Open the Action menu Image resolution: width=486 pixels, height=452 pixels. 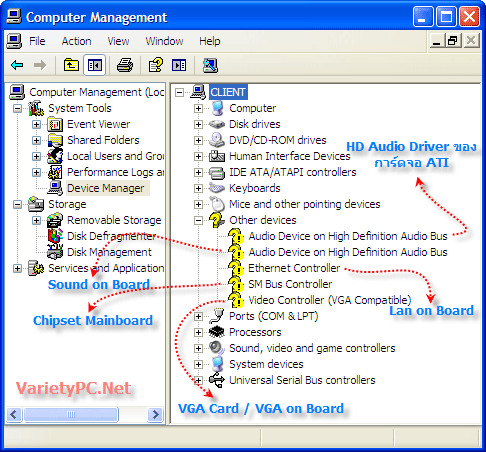point(76,41)
